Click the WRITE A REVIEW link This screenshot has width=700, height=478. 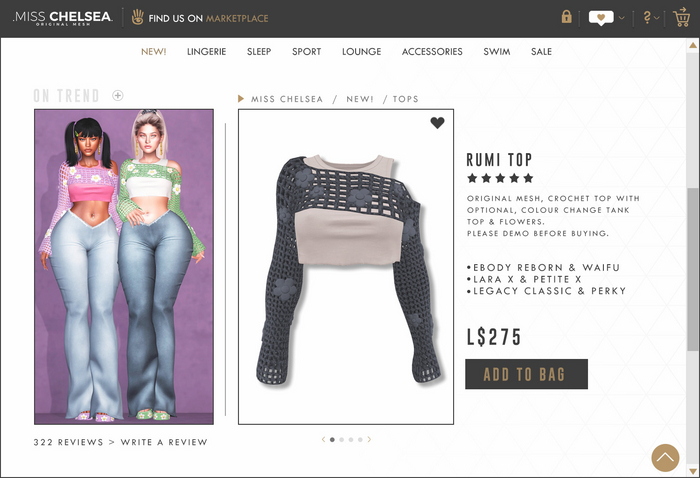pos(164,442)
